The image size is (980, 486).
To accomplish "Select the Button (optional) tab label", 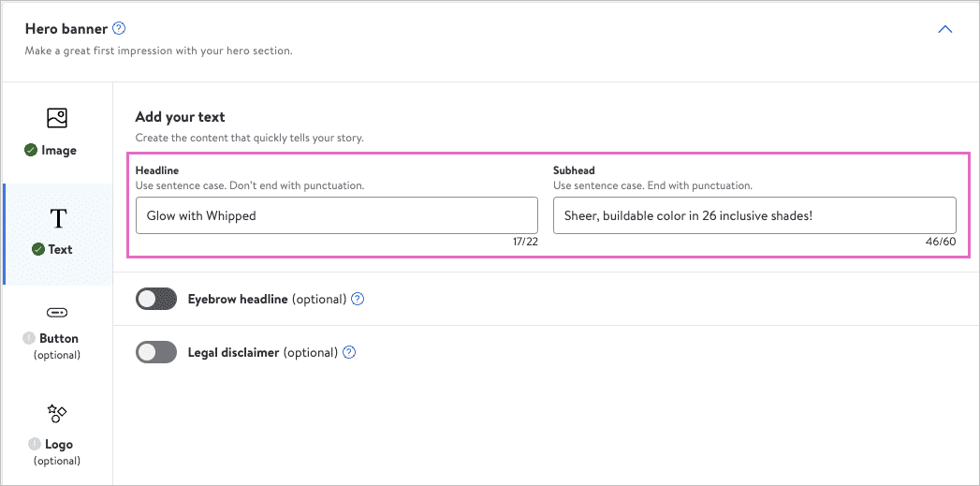I will 58,339.
